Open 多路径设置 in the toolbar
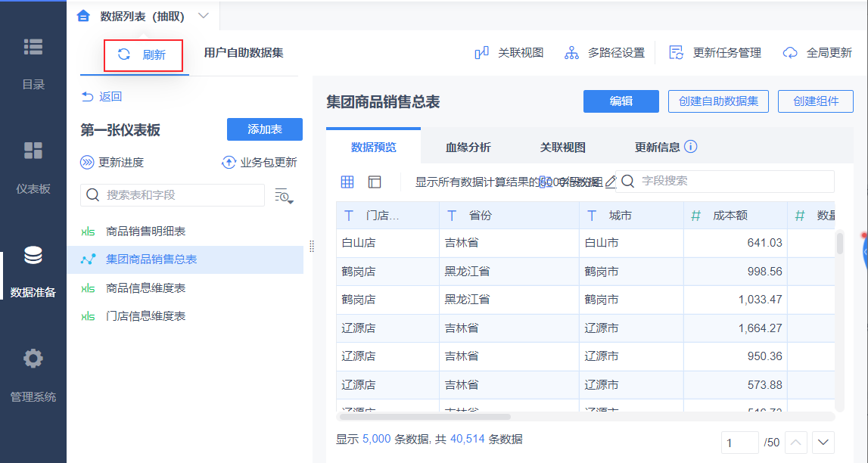This screenshot has height=463, width=868. point(605,53)
